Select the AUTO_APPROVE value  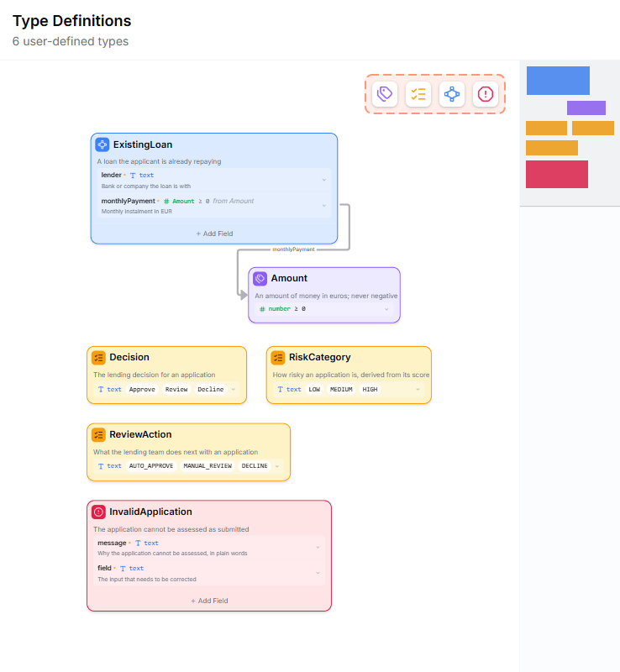coord(151,466)
